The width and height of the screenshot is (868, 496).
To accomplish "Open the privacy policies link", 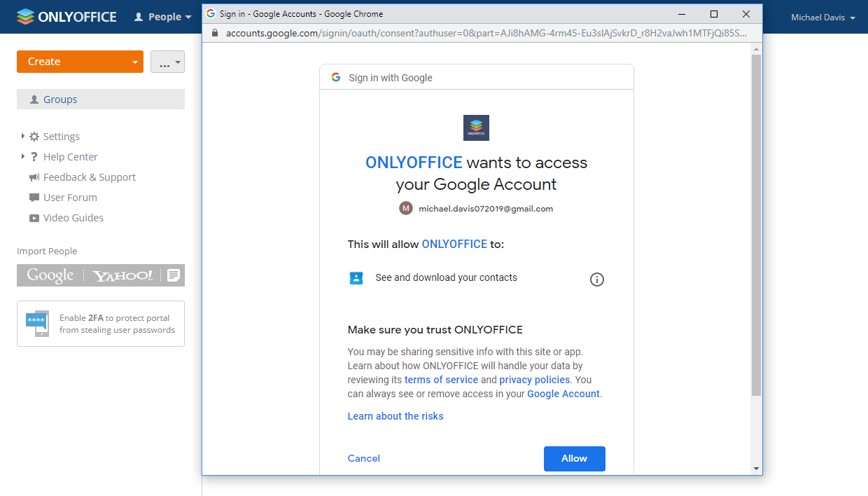I will click(535, 380).
